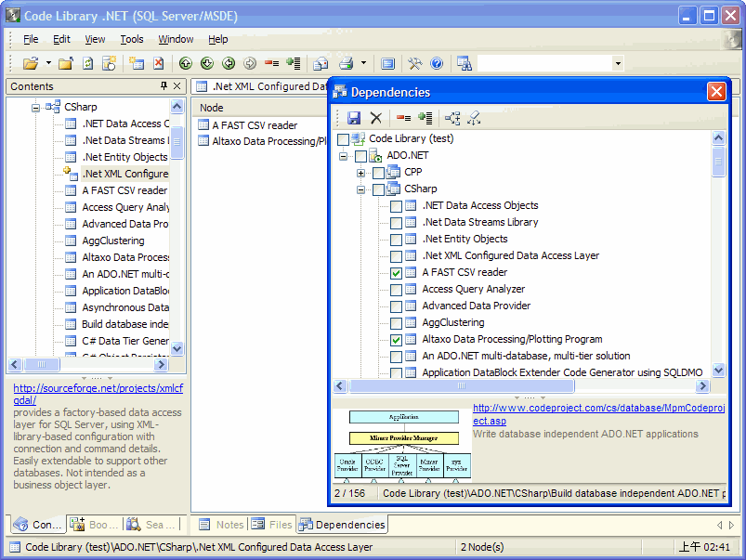
Task: Pin the Contents panel with pushpin icon
Action: pos(164,85)
